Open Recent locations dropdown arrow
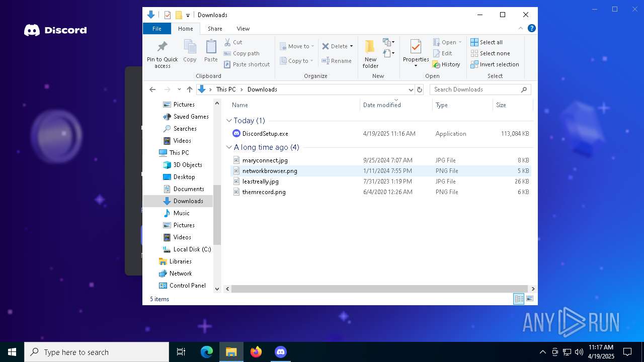The height and width of the screenshot is (362, 644). click(x=179, y=89)
